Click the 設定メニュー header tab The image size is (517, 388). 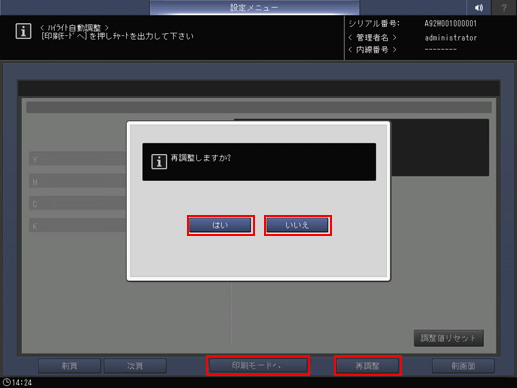tap(254, 7)
